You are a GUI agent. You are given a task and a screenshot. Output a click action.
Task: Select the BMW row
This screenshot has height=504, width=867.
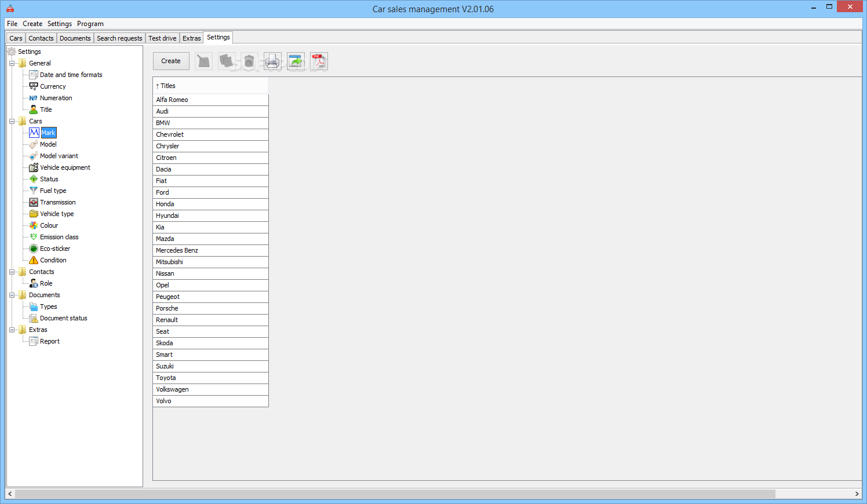point(210,123)
